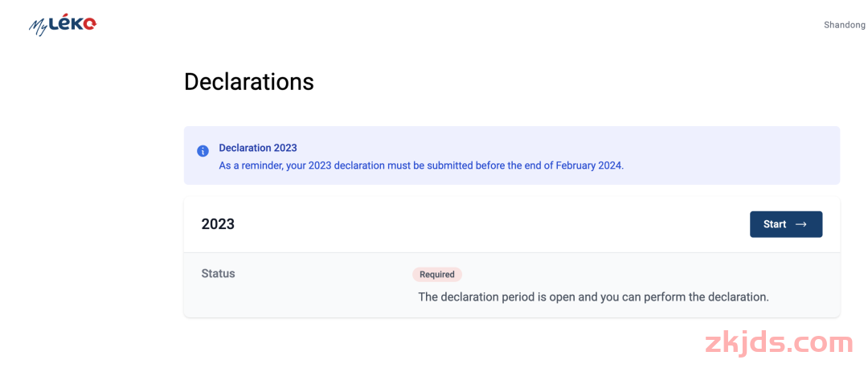Click the Required status badge
This screenshot has height=368, width=868.
437,275
